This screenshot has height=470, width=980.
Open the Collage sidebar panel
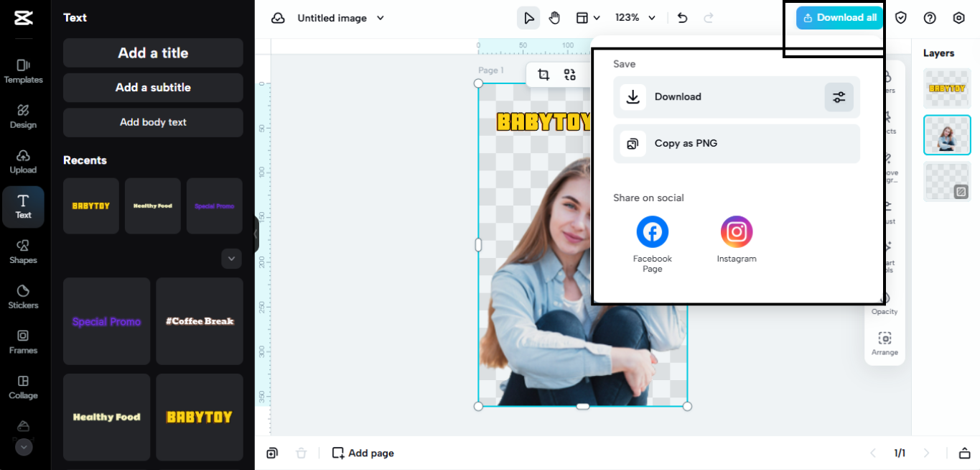[x=24, y=387]
